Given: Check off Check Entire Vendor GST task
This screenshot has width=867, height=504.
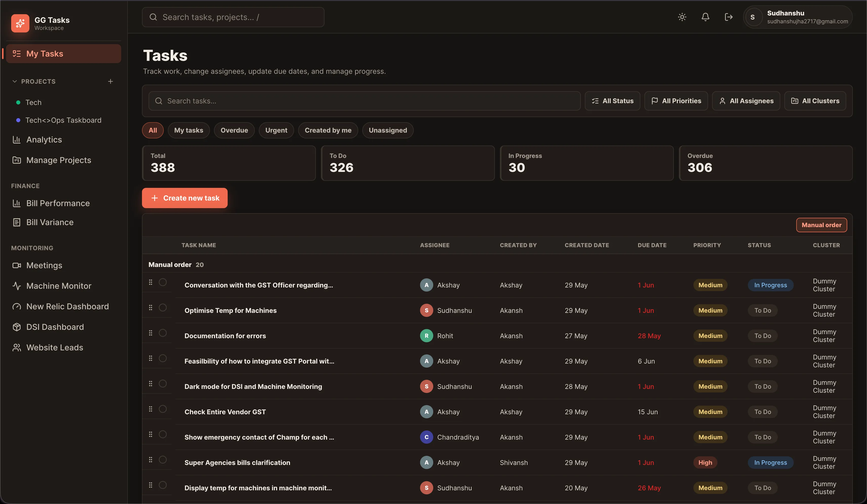Looking at the screenshot, I should pos(163,409).
